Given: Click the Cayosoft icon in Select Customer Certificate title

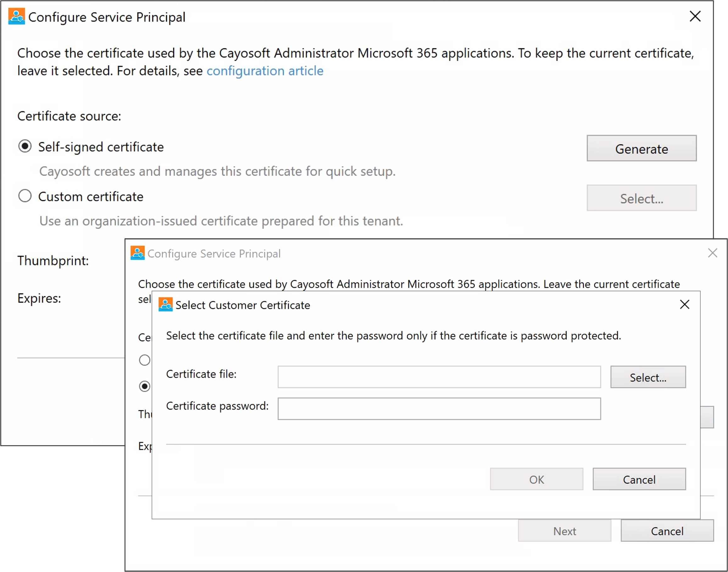Looking at the screenshot, I should 165,304.
